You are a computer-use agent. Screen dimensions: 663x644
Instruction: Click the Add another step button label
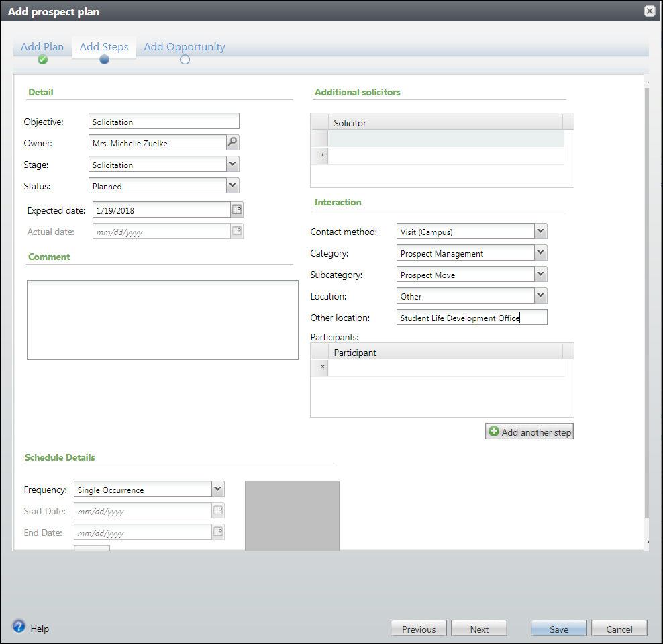point(536,432)
